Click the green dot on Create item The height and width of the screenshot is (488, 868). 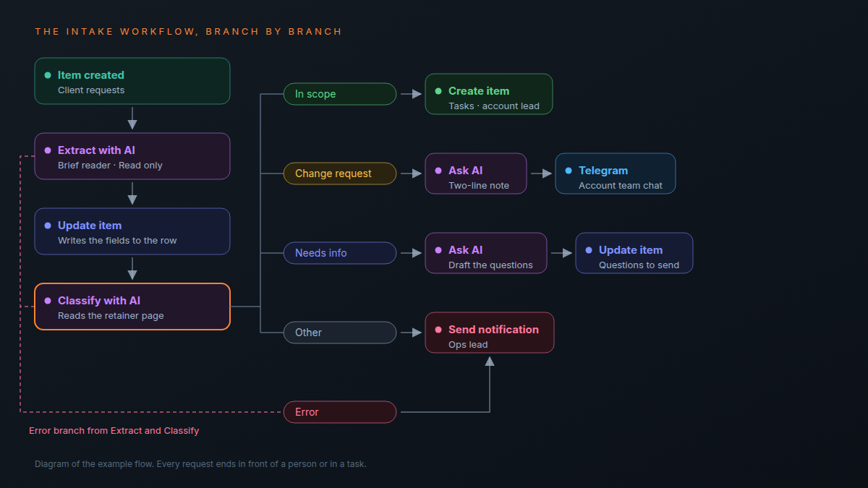click(438, 91)
